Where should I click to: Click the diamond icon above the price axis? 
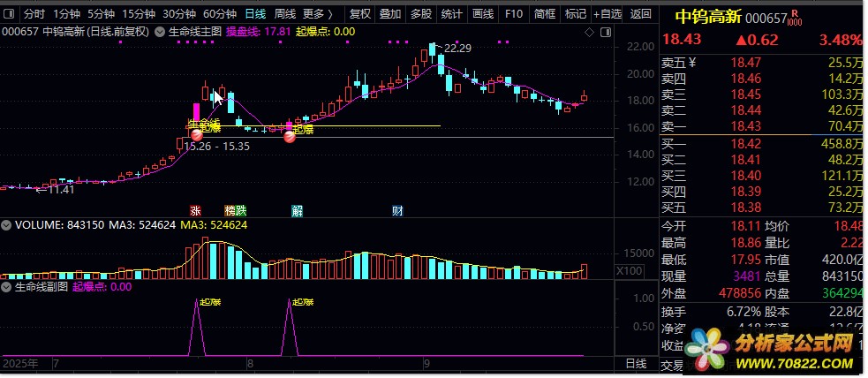(589, 32)
